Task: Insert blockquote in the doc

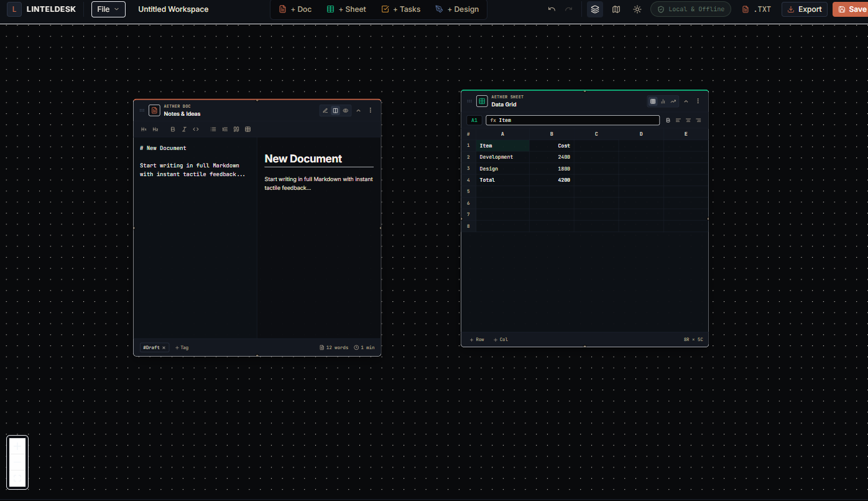Action: point(236,129)
